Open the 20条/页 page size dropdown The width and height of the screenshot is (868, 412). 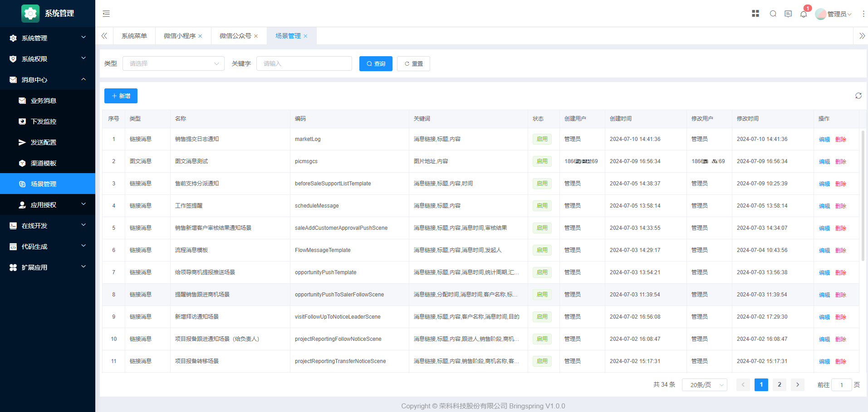704,385
